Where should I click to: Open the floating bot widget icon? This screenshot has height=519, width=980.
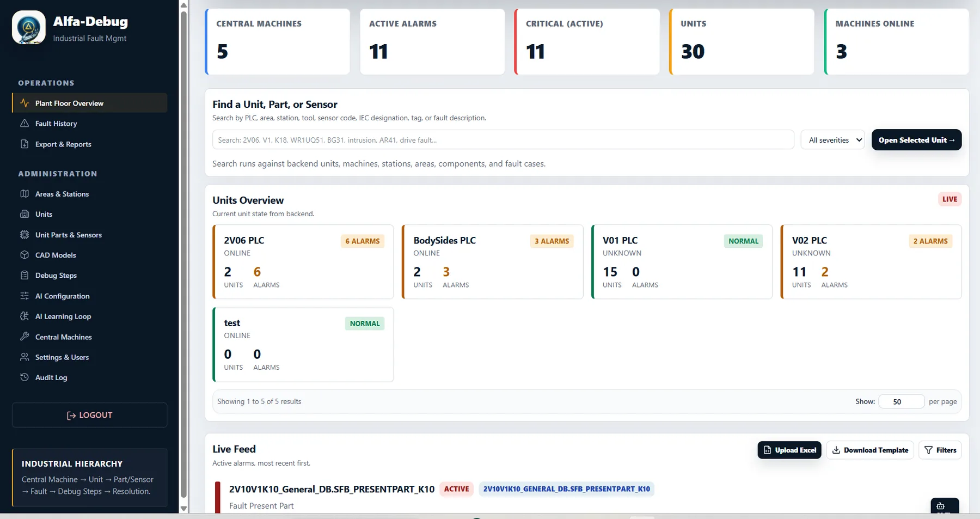pos(945,506)
